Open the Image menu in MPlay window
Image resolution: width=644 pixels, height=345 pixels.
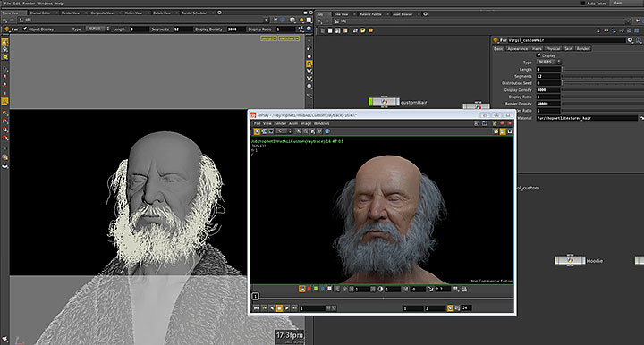tap(306, 123)
